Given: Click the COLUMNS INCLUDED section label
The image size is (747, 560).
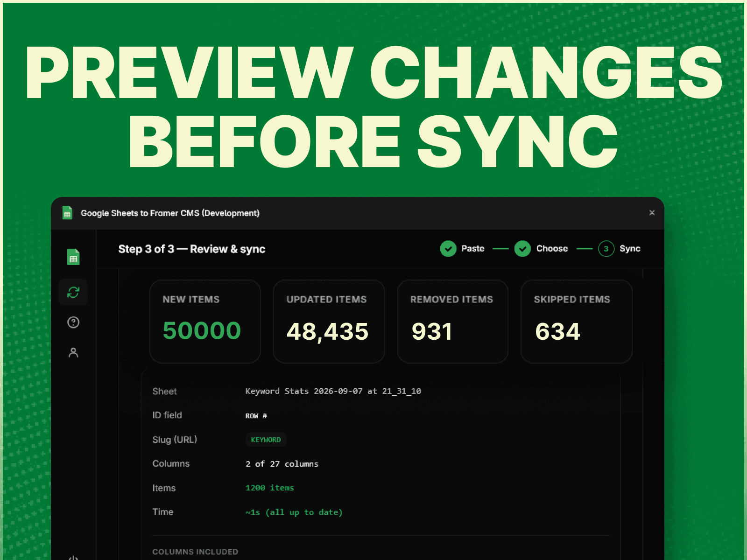Looking at the screenshot, I should pyautogui.click(x=195, y=552).
